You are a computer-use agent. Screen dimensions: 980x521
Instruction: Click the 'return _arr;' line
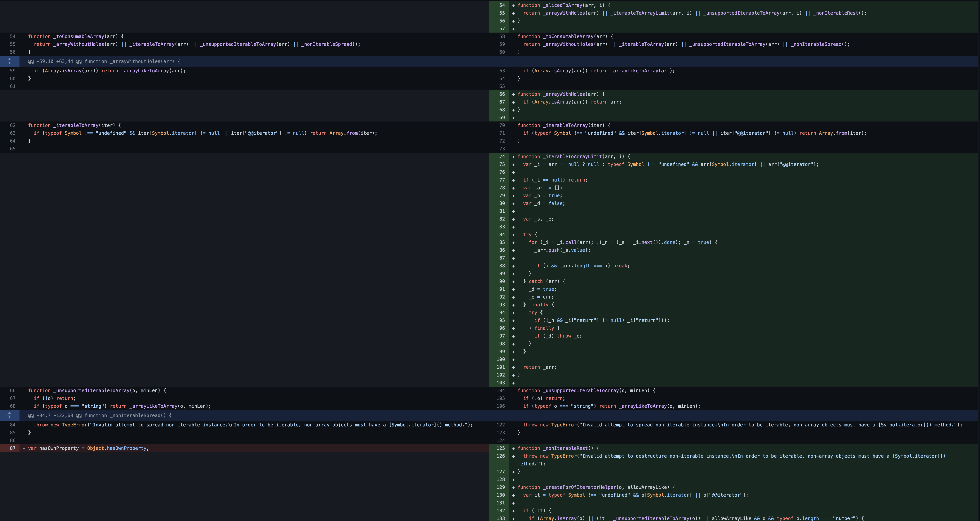click(540, 367)
